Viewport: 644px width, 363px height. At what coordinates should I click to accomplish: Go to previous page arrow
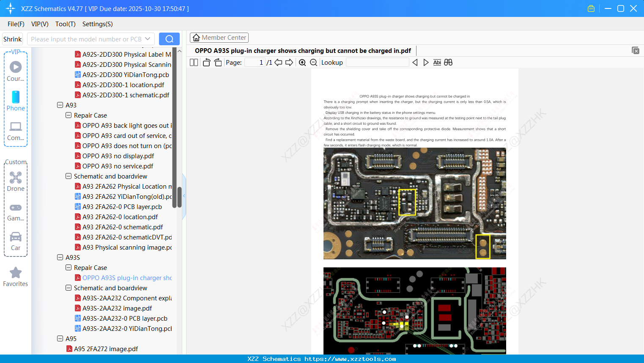tap(278, 62)
